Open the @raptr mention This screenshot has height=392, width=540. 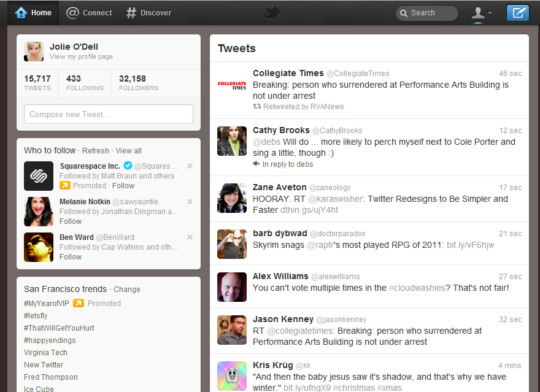(320, 245)
